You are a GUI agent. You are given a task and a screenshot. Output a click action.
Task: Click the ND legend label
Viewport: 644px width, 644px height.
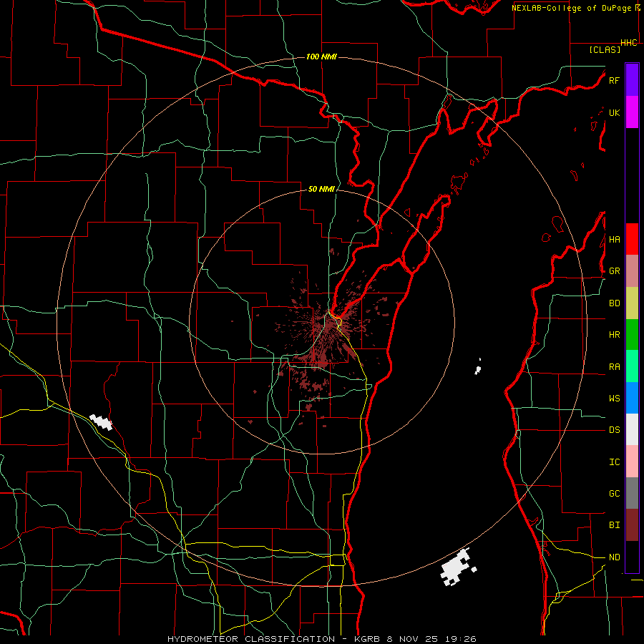(614, 557)
